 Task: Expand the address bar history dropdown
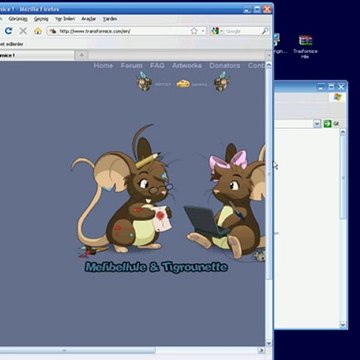coord(203,31)
